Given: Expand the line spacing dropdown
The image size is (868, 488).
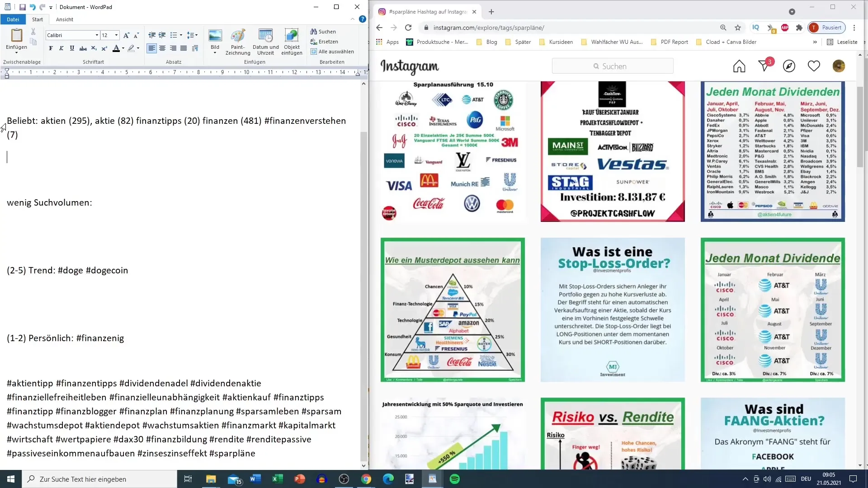Looking at the screenshot, I should pyautogui.click(x=196, y=35).
